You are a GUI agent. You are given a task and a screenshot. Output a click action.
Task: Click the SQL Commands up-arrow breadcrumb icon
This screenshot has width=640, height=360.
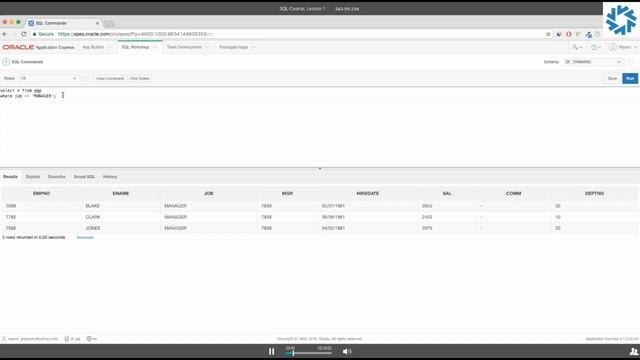[6, 62]
